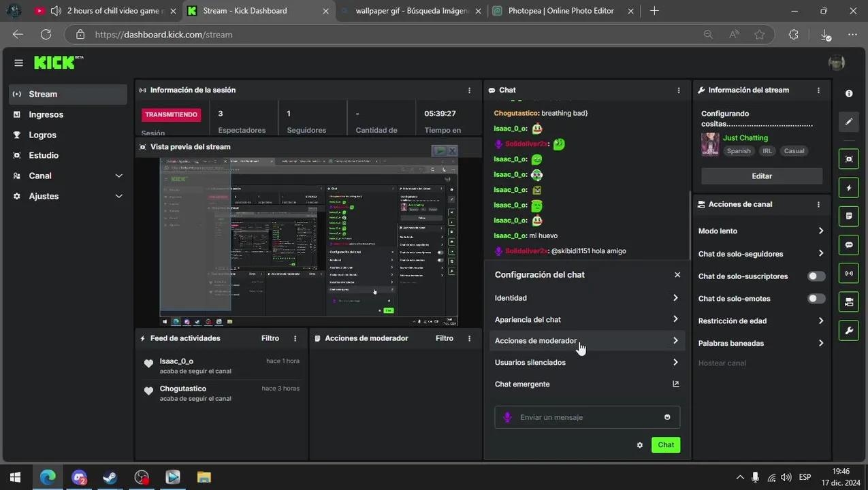The image size is (868, 490).
Task: Click the browser address bar URL
Action: click(163, 34)
